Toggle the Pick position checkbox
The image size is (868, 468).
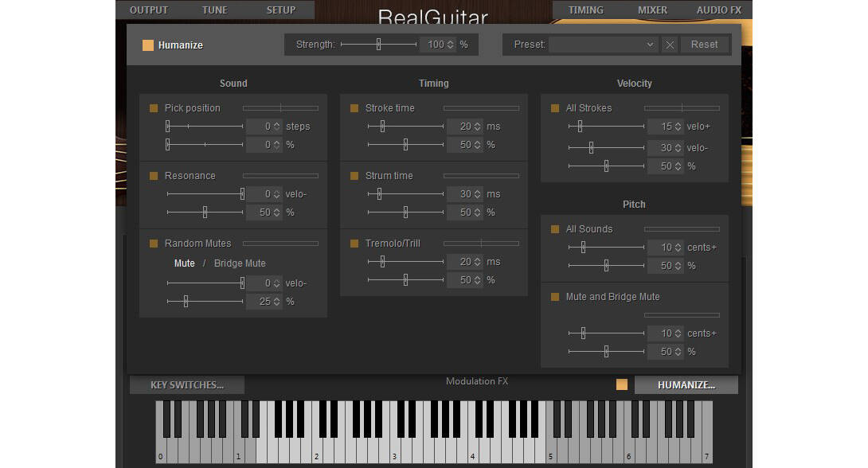tap(154, 108)
